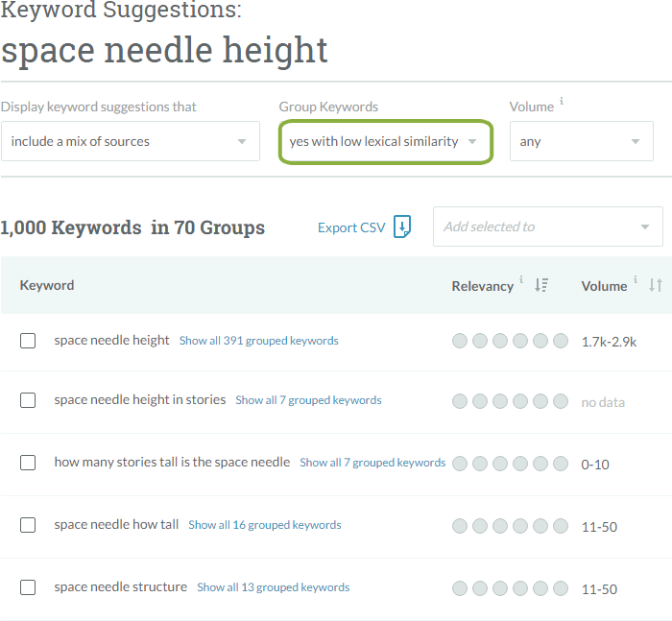Click the Relevancy info icon
The image size is (672, 621).
[522, 281]
